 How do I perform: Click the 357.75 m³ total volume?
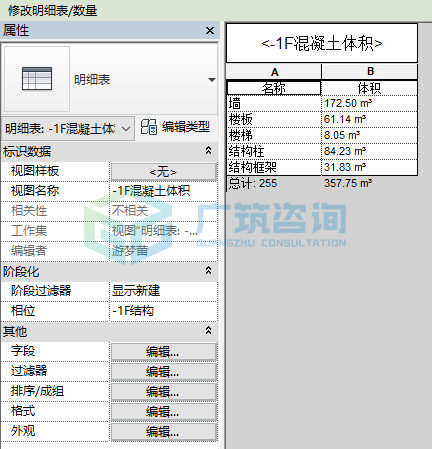(x=348, y=183)
